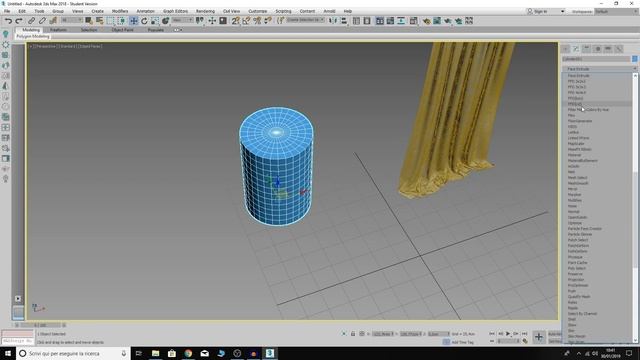Image resolution: width=640 pixels, height=360 pixels.
Task: Play the animation
Action: coord(508,333)
